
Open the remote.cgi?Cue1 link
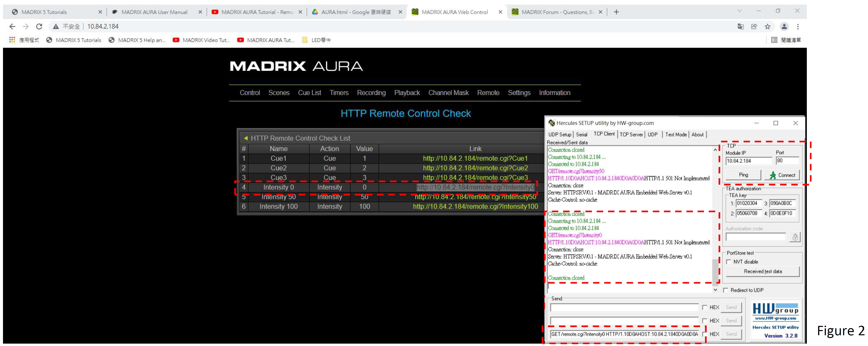coord(475,158)
